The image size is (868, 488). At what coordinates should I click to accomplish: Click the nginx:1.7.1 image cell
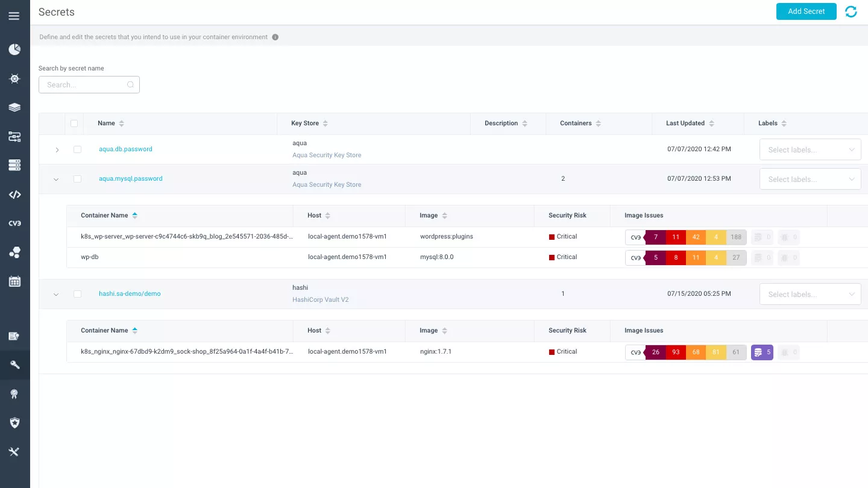pyautogui.click(x=436, y=352)
